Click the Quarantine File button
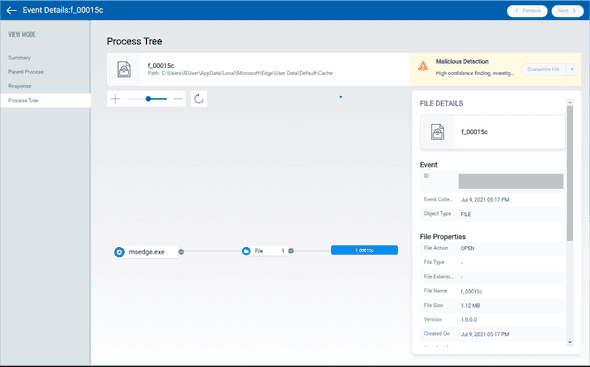590x367 pixels. (x=543, y=69)
